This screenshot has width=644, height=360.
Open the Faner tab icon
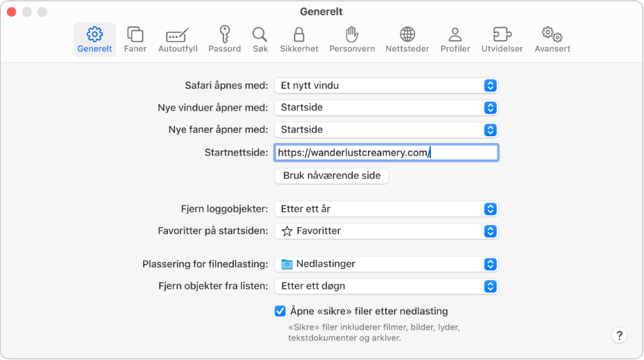click(x=135, y=34)
